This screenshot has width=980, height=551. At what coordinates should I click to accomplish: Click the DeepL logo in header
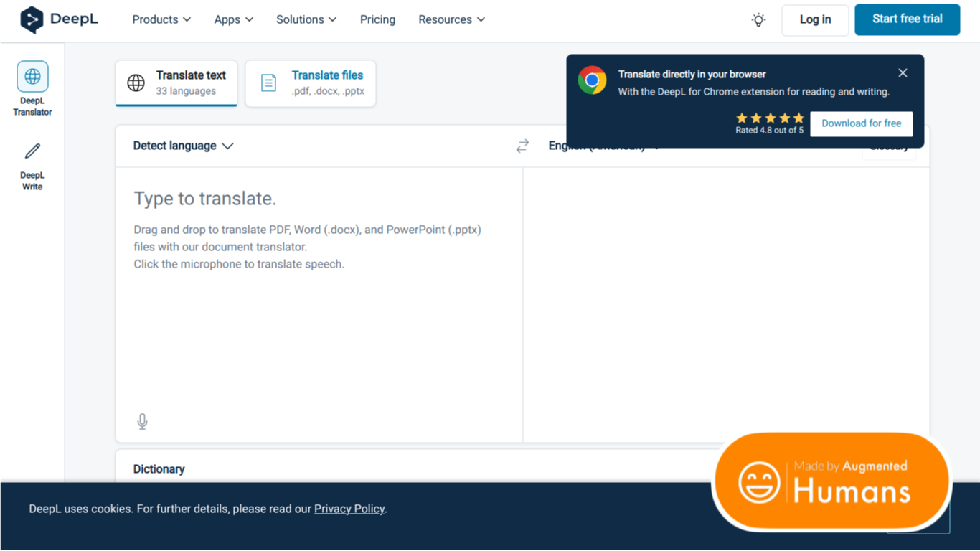point(59,19)
